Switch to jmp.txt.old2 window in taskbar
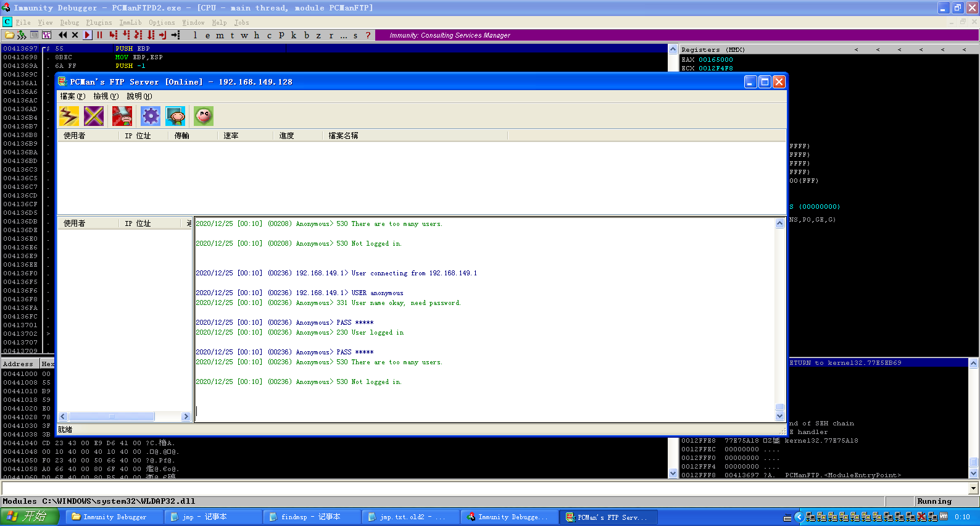 click(x=410, y=517)
